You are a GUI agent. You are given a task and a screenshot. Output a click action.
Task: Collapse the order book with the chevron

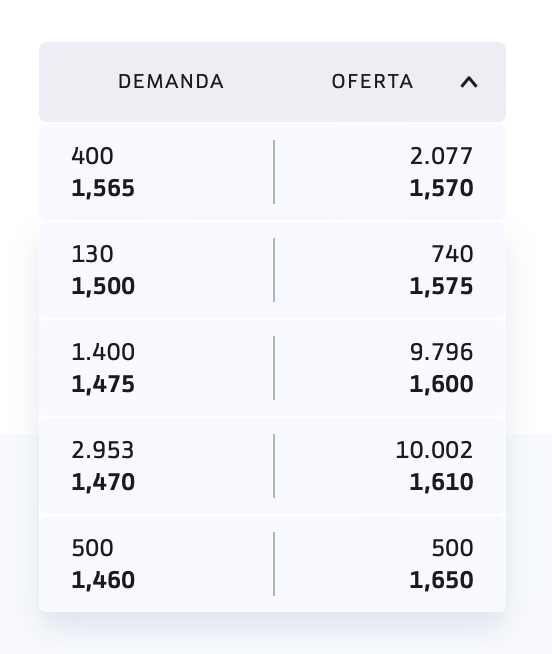(x=469, y=82)
